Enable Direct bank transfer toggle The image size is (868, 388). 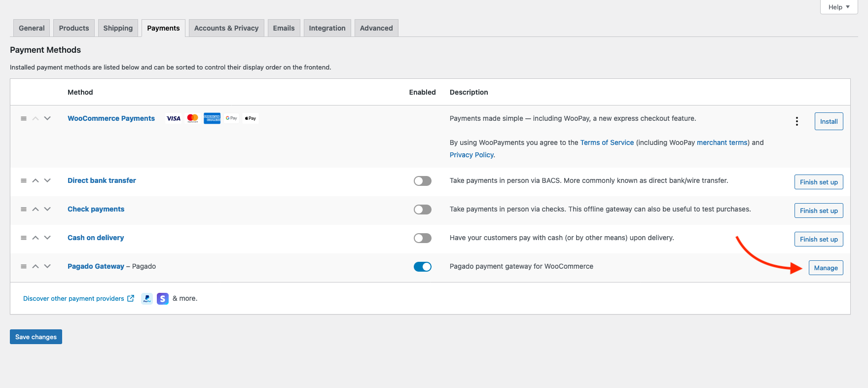click(423, 181)
